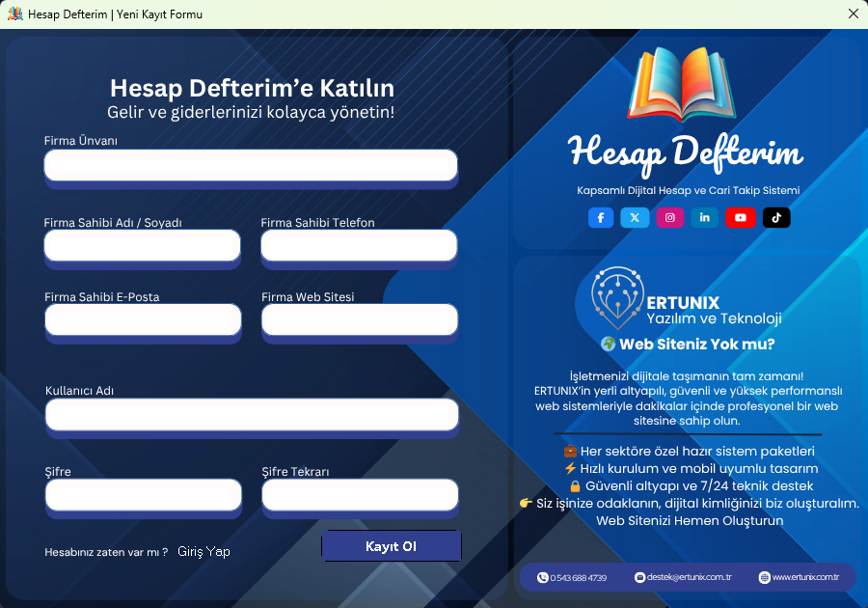Click Web Sitenizi Hemen Oluşturun text
Screen dimensions: 868x608
(689, 521)
